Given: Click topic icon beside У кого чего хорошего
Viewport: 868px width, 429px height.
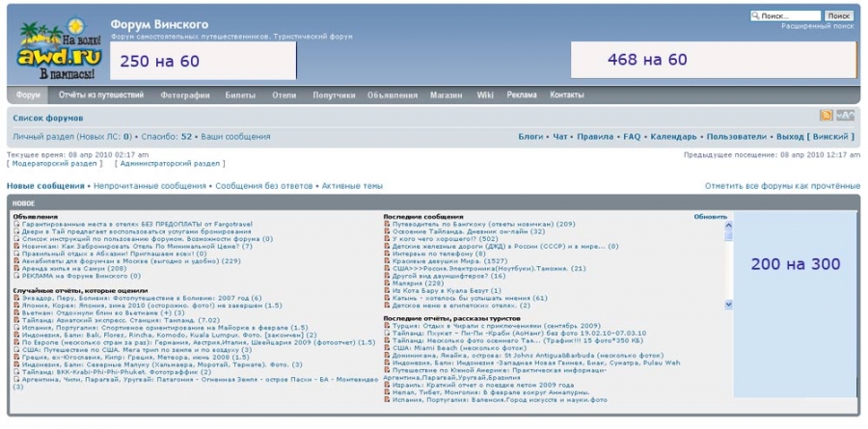Looking at the screenshot, I should tap(387, 238).
